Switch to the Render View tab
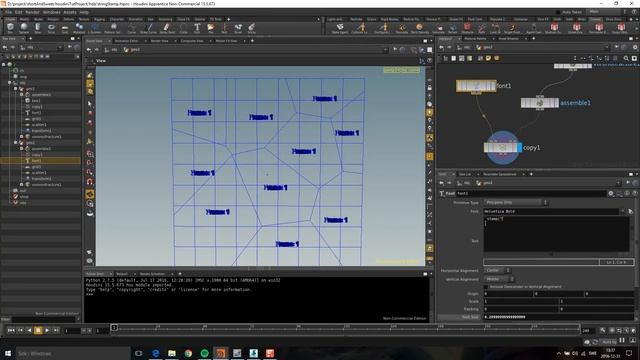640x360 pixels. (x=159, y=41)
